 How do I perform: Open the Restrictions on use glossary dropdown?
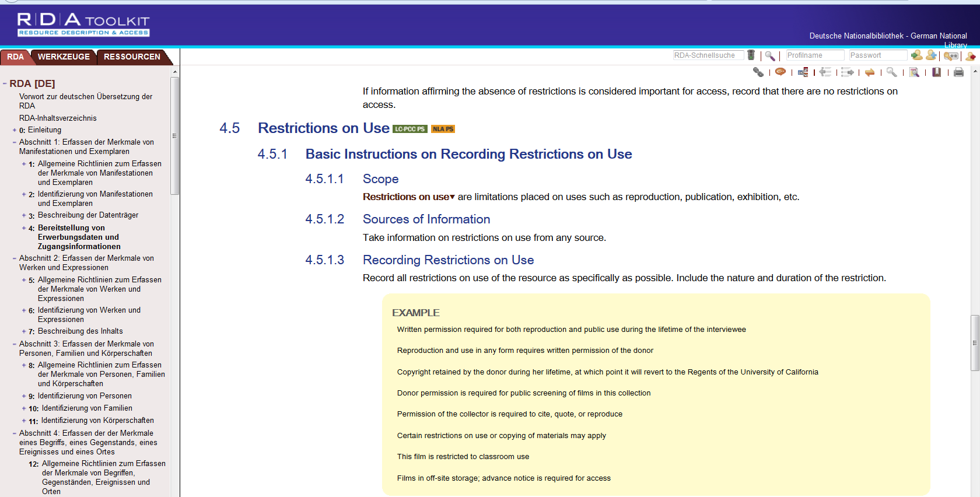point(452,197)
